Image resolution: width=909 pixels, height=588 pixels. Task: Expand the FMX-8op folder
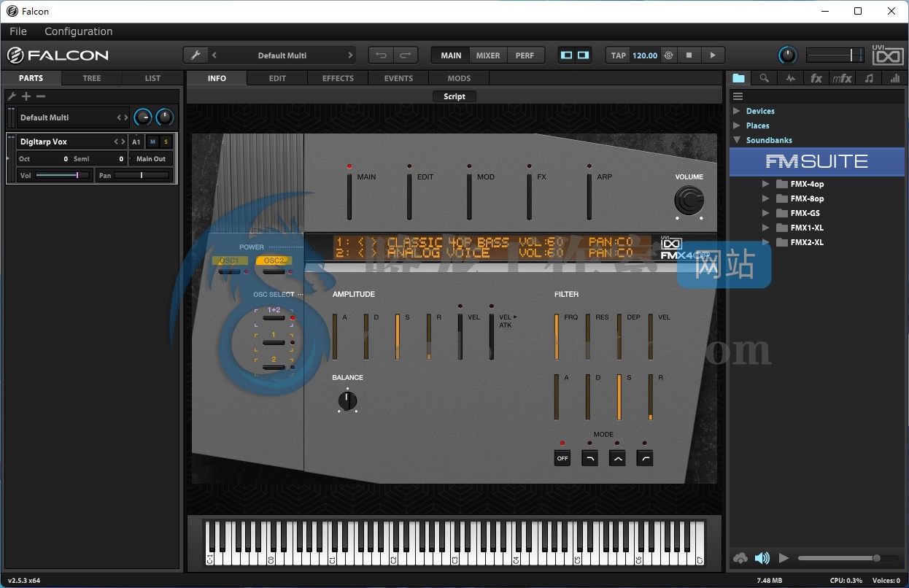click(766, 198)
